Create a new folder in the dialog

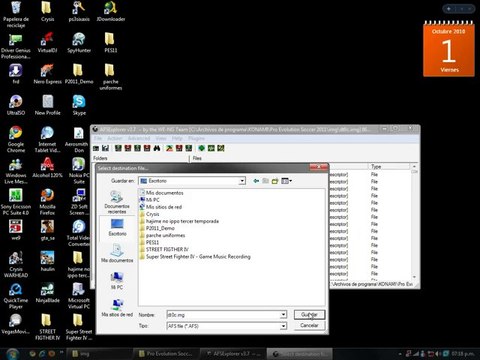point(275,181)
